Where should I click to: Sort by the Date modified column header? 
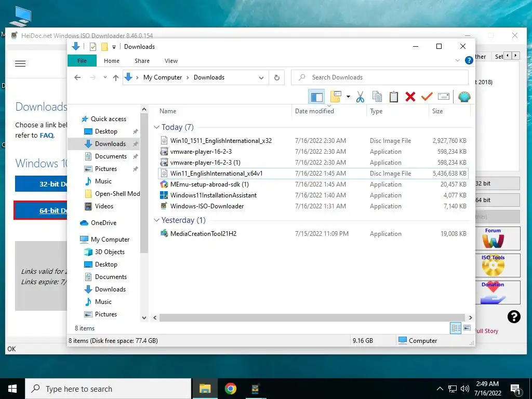329,111
